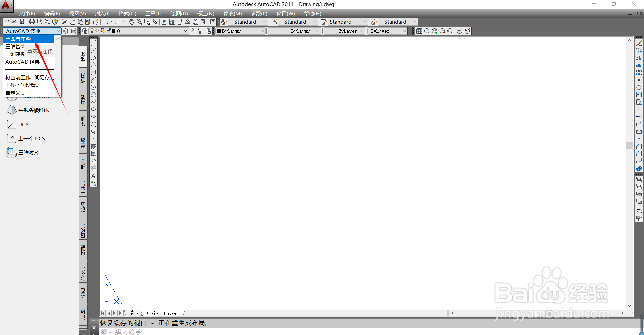Click the Rotate tool in Modify toolbar
644x335 pixels.
[x=639, y=87]
